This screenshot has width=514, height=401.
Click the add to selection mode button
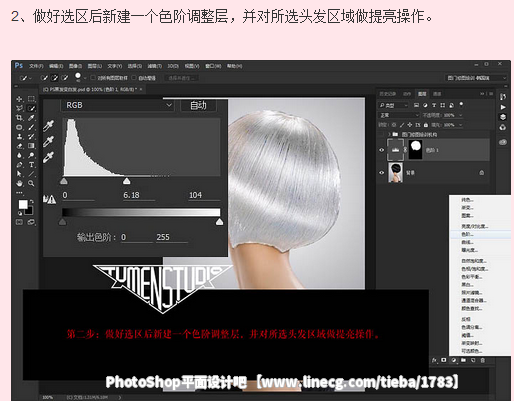click(55, 78)
